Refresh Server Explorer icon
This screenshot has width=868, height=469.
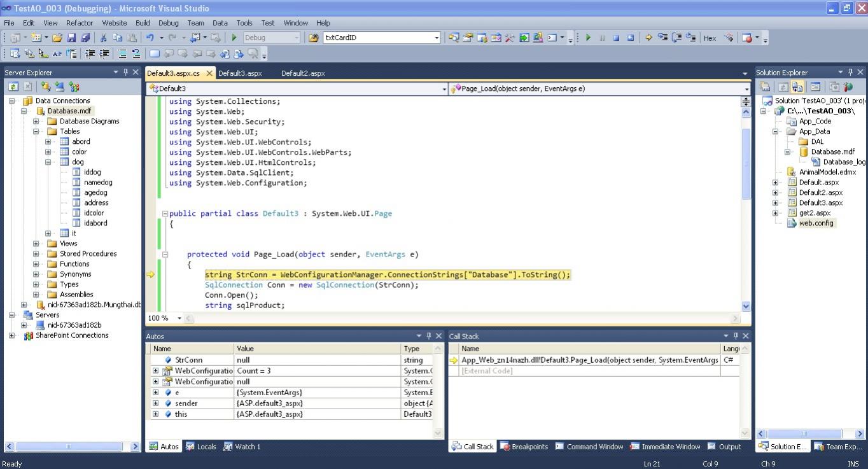point(13,87)
